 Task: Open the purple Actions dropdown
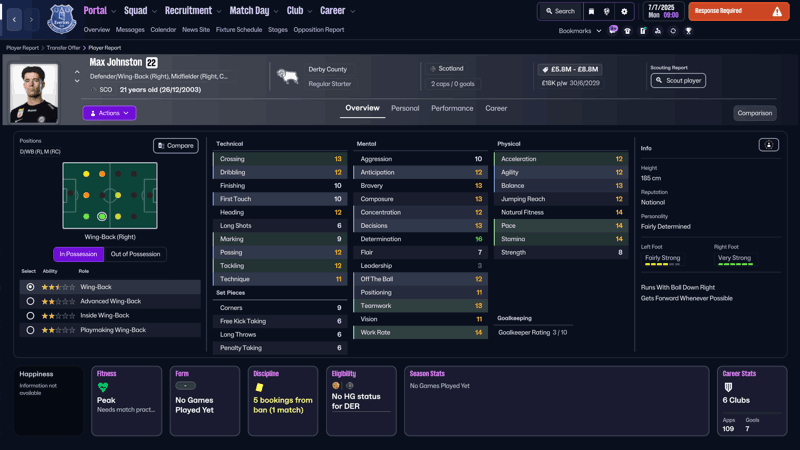point(109,113)
